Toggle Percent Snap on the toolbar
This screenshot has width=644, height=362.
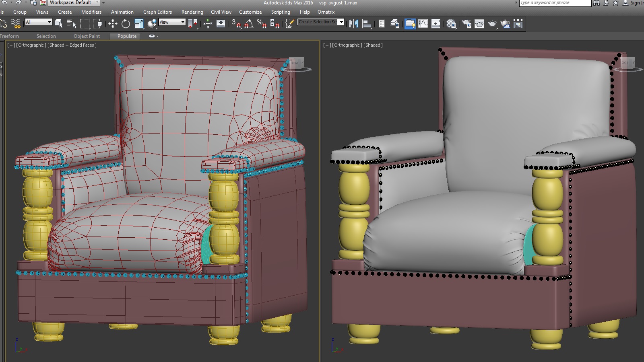pos(262,24)
